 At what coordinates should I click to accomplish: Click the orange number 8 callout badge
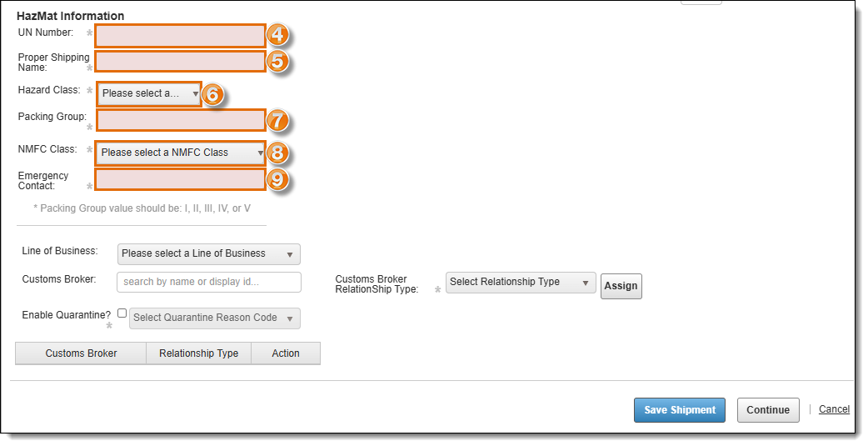[278, 153]
